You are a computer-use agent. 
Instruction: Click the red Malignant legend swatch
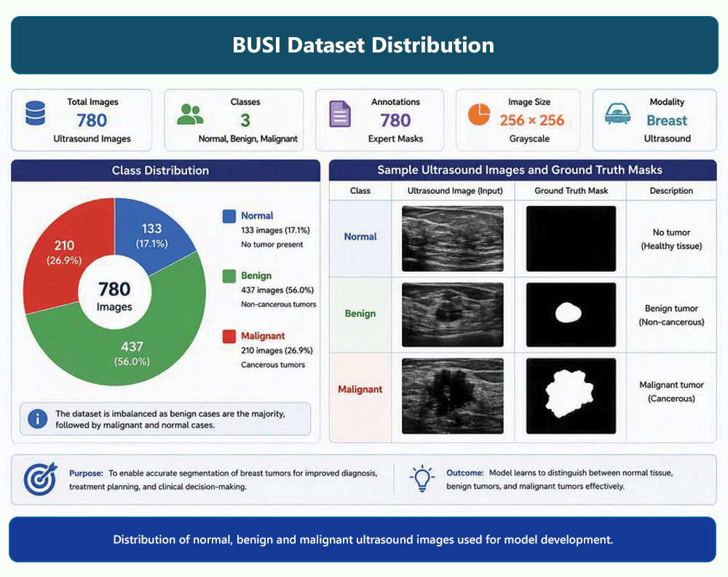229,337
